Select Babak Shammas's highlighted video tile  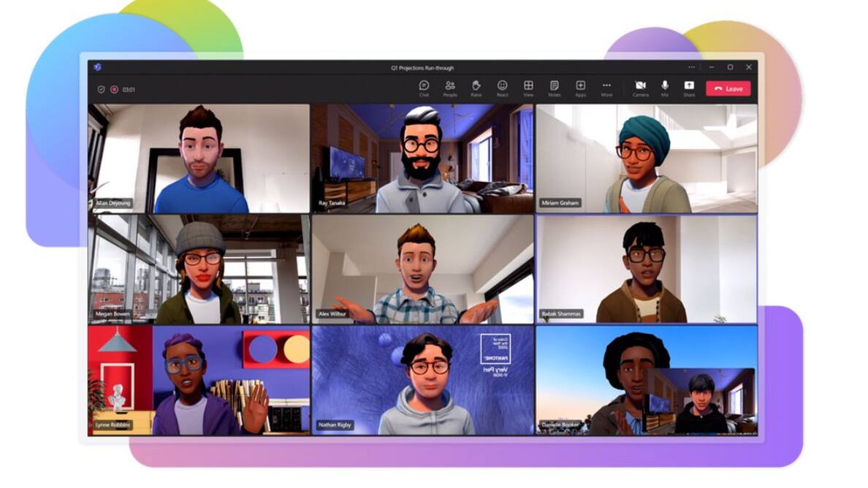(x=646, y=269)
